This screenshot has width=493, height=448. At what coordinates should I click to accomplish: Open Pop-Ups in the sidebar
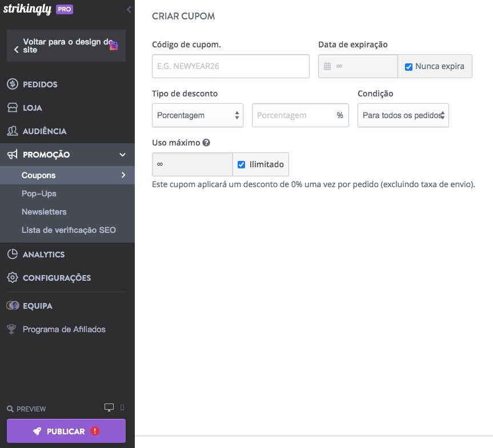[39, 193]
